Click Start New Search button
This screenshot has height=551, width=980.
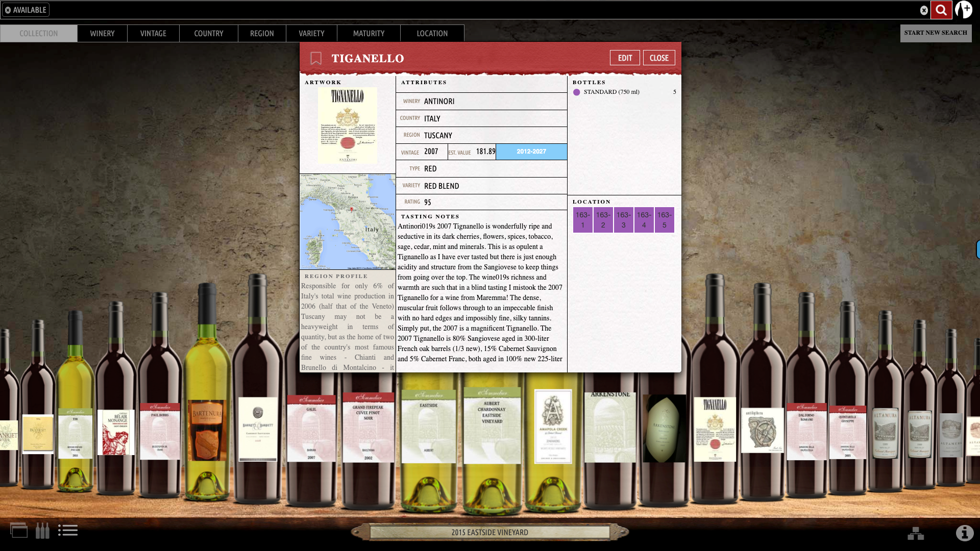tap(936, 33)
